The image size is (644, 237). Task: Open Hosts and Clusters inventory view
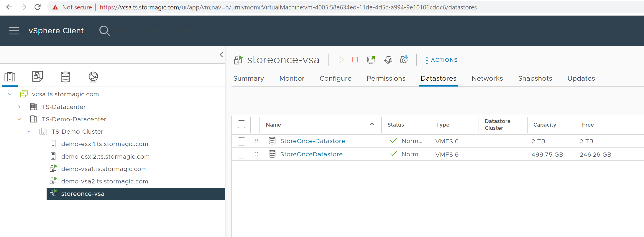click(x=10, y=77)
